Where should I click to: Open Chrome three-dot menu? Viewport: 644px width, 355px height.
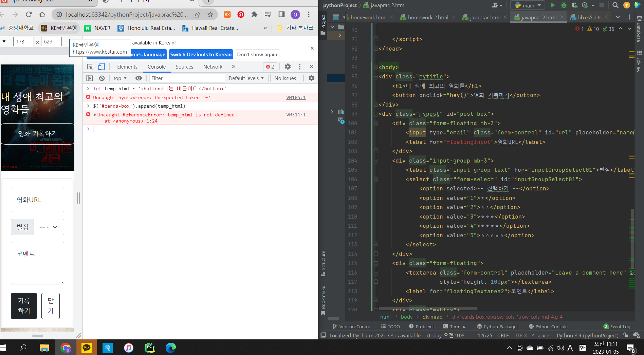click(x=309, y=14)
